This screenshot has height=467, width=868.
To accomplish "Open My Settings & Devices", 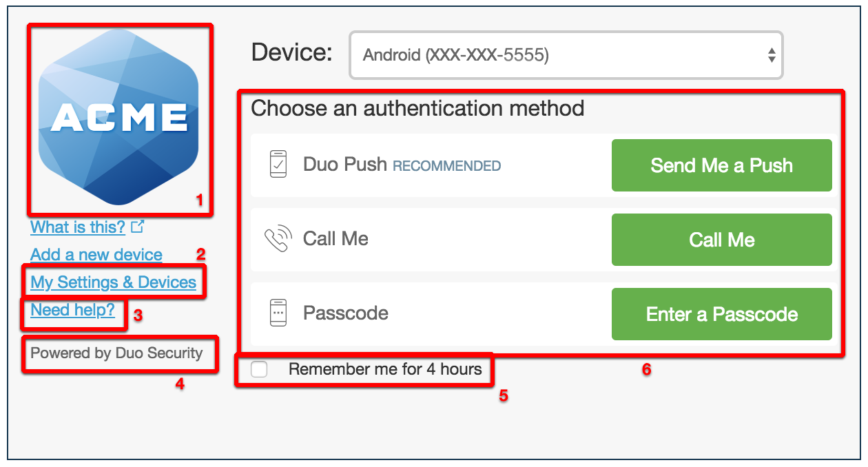I will 114,282.
